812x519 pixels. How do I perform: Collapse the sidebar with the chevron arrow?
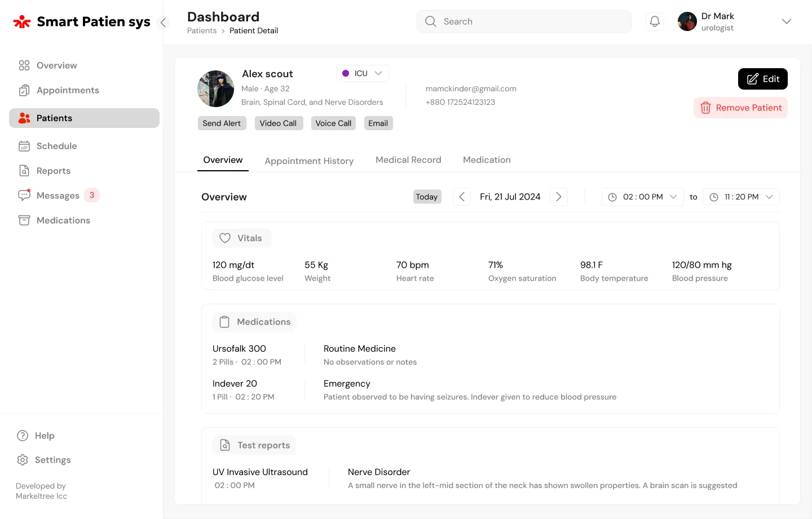(x=163, y=23)
